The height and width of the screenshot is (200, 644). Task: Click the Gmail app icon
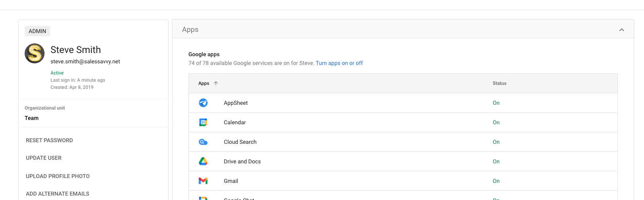click(x=203, y=181)
